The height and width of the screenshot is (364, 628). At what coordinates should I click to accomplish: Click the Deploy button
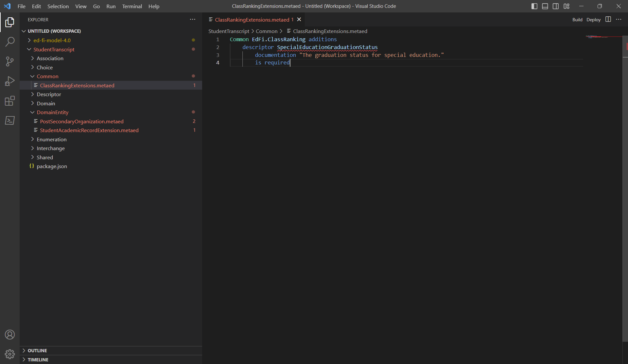point(593,20)
